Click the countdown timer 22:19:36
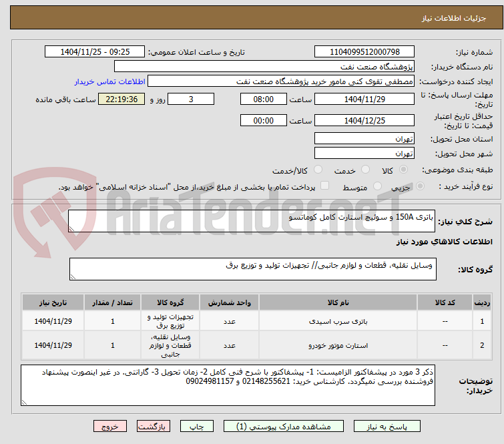504x444 pixels. point(121,99)
